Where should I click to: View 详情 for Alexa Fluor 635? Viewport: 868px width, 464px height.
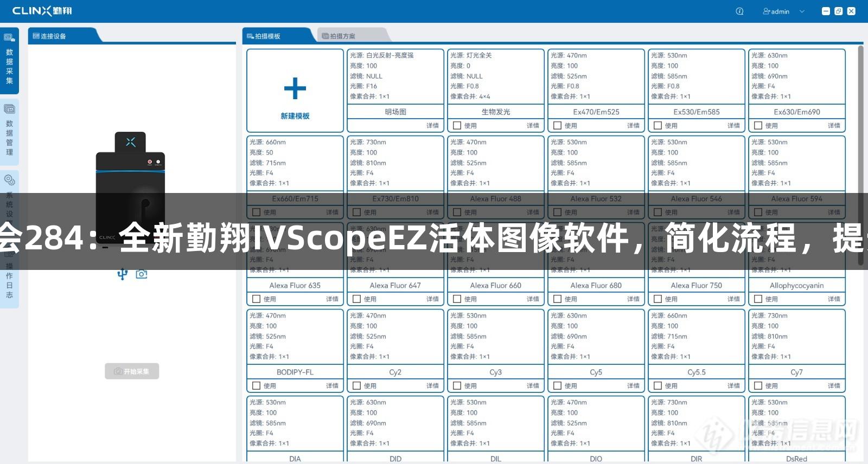coord(332,299)
